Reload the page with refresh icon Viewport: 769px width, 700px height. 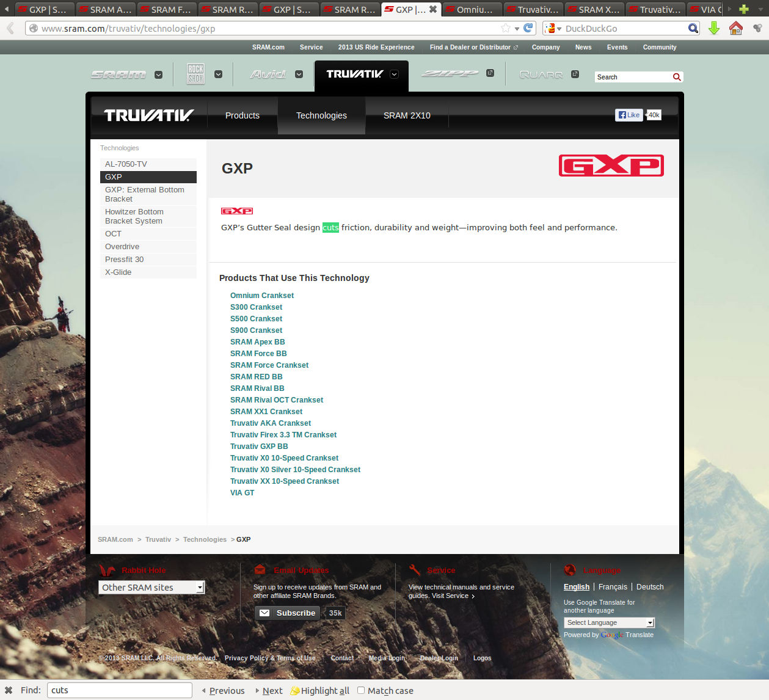click(x=528, y=28)
